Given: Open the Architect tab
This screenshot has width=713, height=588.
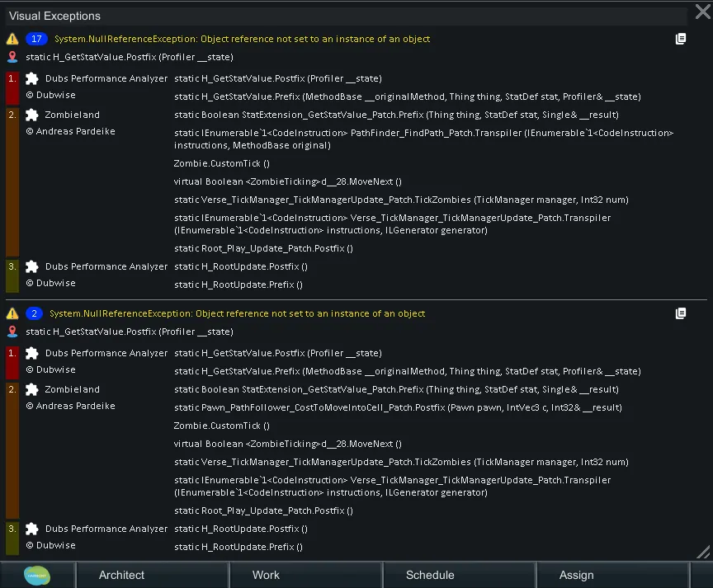Looking at the screenshot, I should 121,575.
